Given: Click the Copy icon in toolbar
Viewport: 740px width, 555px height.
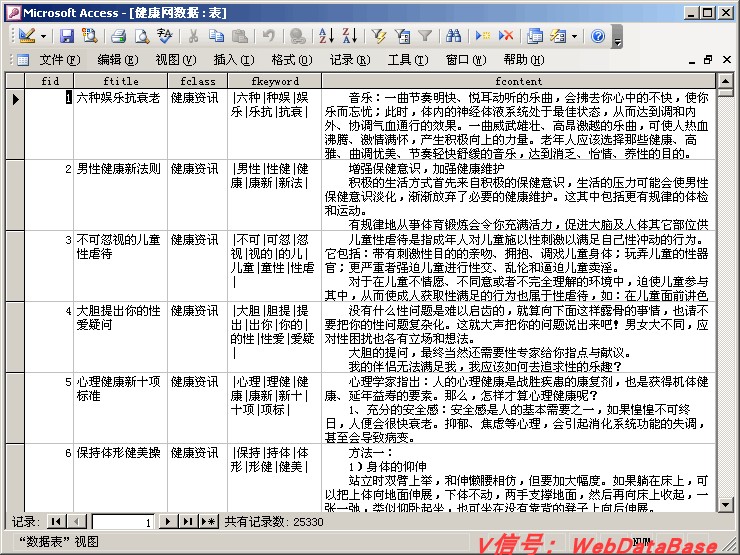Looking at the screenshot, I should [217, 36].
